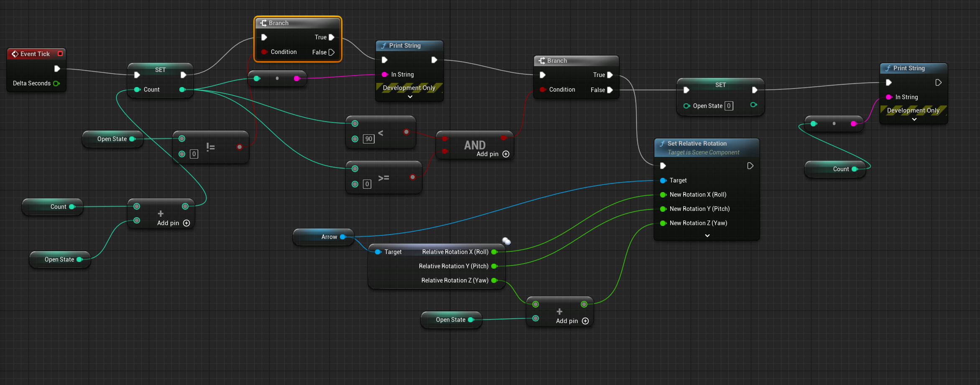980x385 pixels.
Task: Expand second Print String advanced options
Action: pos(914,119)
